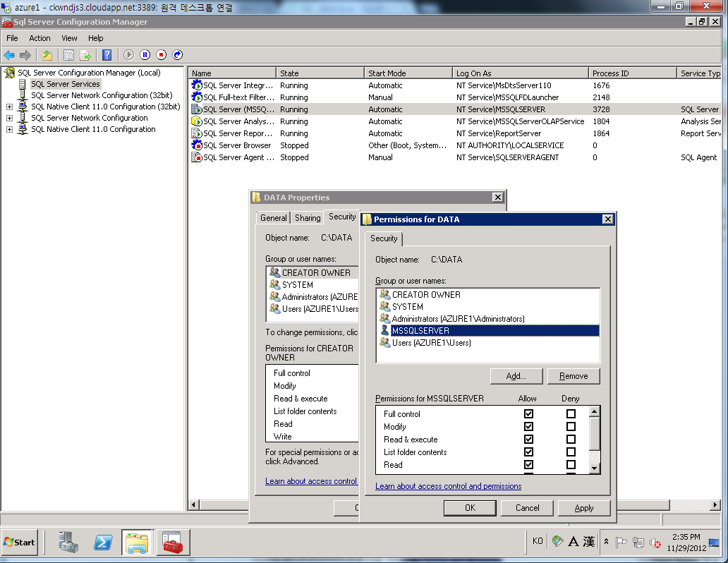Click the Remove button
The height and width of the screenshot is (563, 728).
574,376
